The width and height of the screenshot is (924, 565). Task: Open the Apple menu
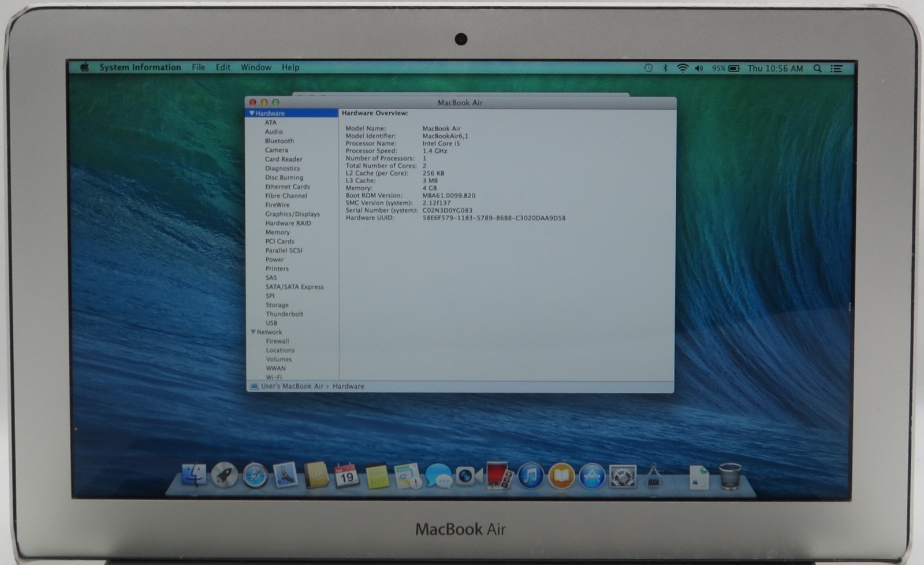[x=84, y=67]
